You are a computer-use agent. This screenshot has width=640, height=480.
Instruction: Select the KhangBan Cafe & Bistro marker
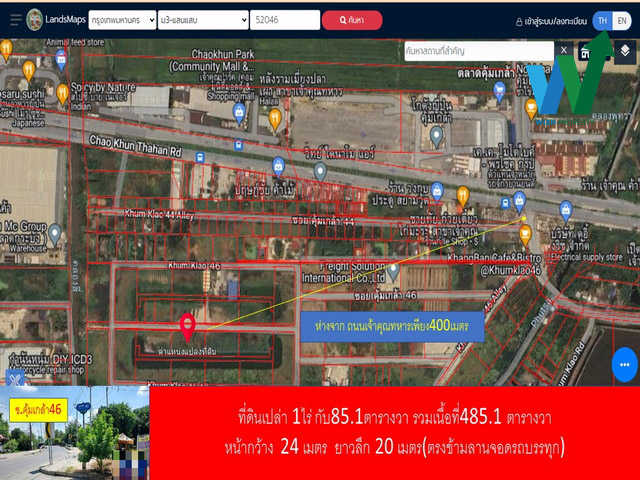point(526,234)
